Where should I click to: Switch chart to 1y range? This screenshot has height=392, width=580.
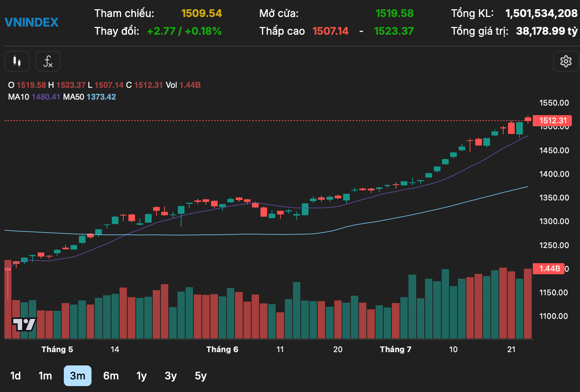pos(142,376)
